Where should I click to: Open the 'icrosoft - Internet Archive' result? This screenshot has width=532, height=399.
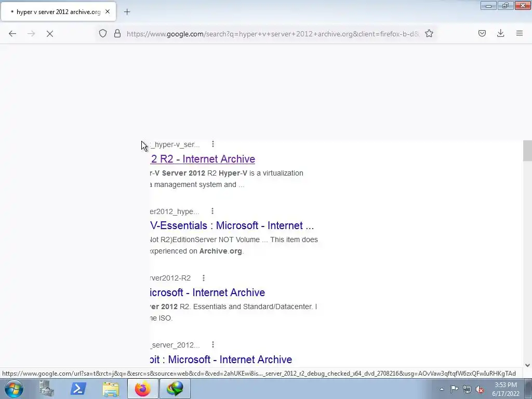(x=208, y=292)
